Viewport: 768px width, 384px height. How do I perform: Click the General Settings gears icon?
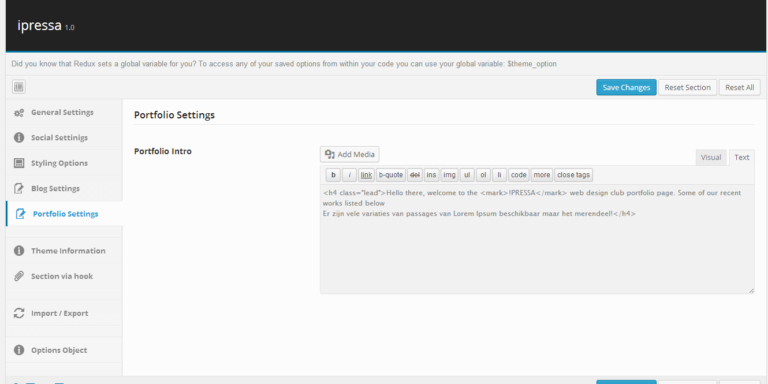[19, 113]
